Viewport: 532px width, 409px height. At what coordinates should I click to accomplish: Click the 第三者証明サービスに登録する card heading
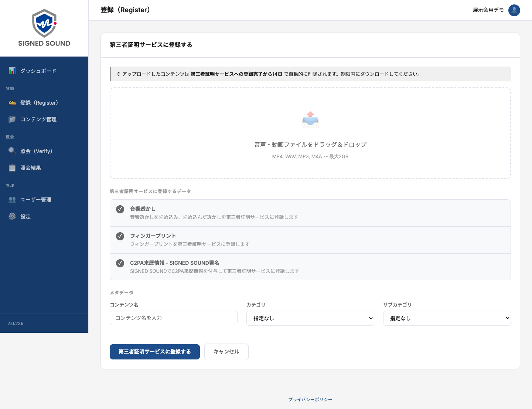click(151, 45)
